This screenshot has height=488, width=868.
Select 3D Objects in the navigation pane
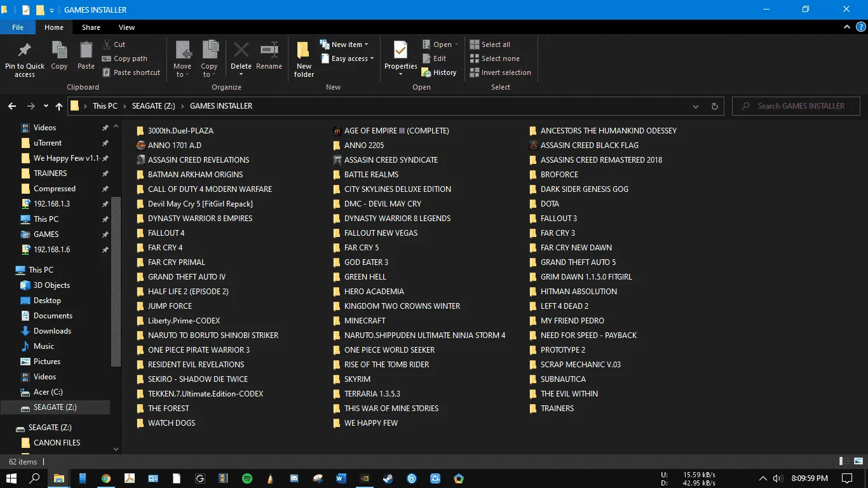pos(51,285)
